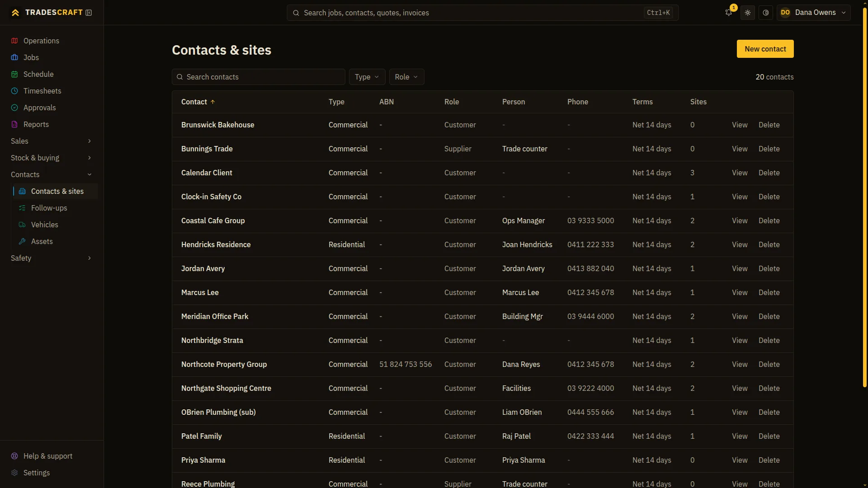Click the 20 contacts count
This screenshot has width=868, height=488.
click(x=774, y=77)
